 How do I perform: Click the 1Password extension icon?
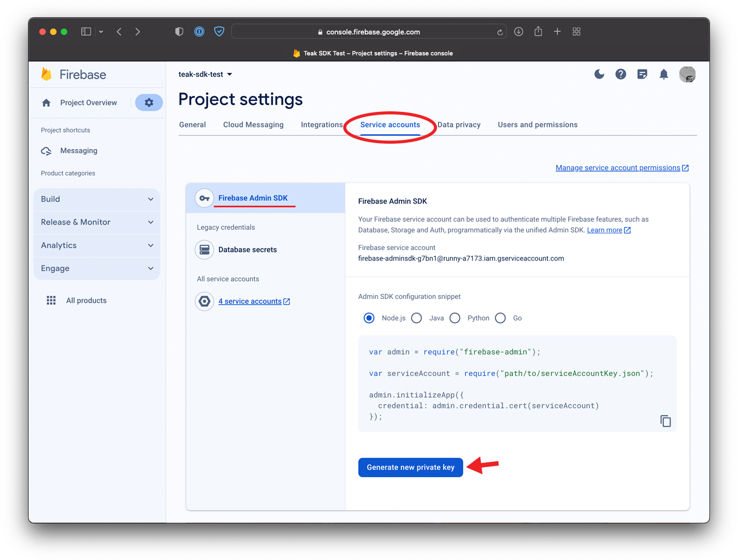pyautogui.click(x=199, y=32)
